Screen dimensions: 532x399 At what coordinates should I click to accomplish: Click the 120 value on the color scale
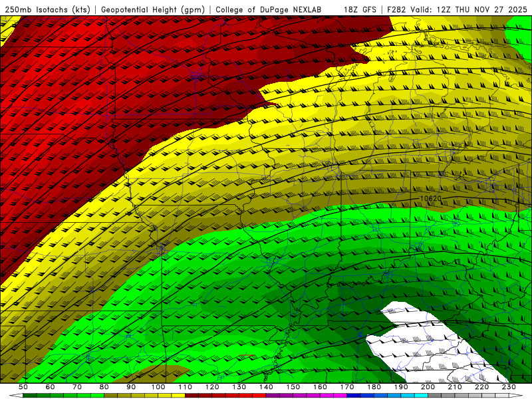point(212,387)
